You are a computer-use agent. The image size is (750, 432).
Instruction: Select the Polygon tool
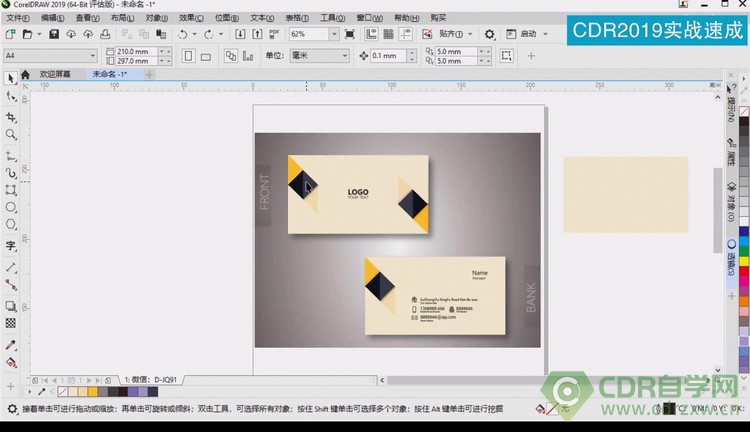point(11,224)
